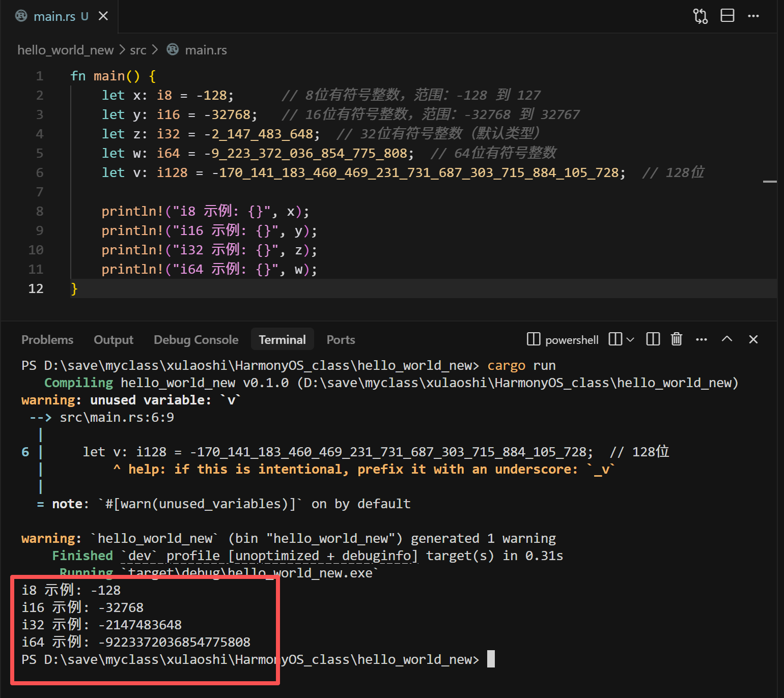The width and height of the screenshot is (784, 698).
Task: Click 'warning: unused variable' terminal line
Action: click(x=131, y=400)
